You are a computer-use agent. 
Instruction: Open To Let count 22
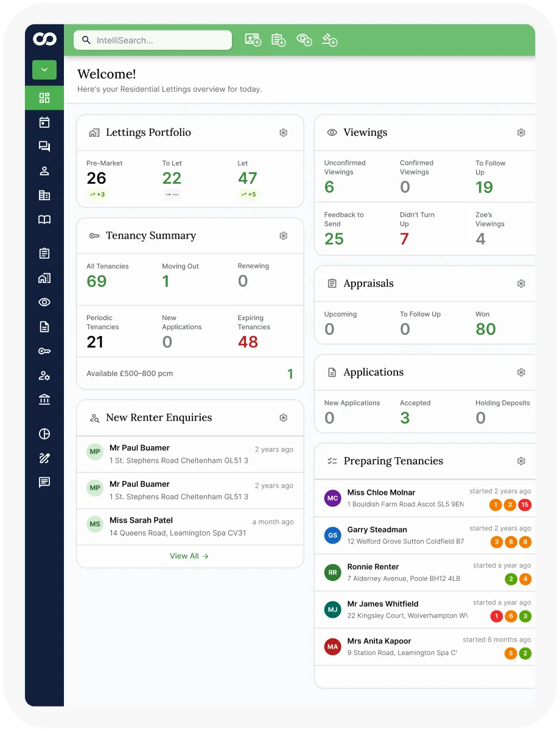(x=172, y=178)
